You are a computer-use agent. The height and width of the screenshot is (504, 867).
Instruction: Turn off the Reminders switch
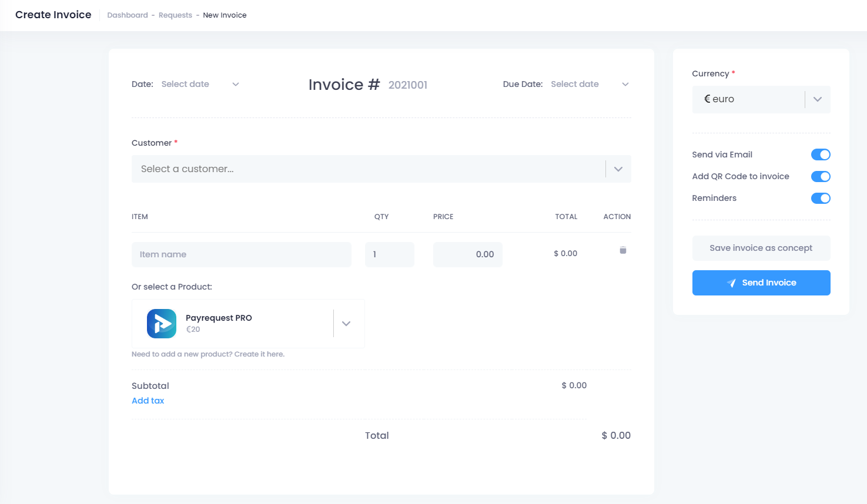(x=821, y=198)
